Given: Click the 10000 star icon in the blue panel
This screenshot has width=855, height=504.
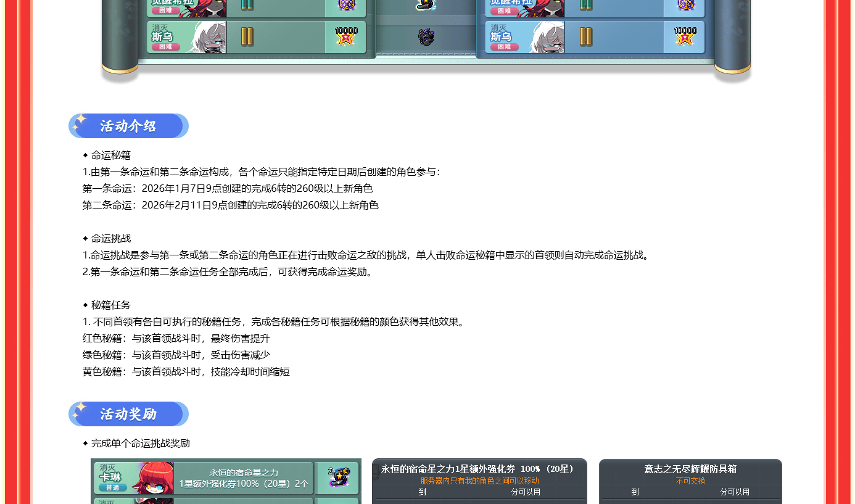Looking at the screenshot, I should coord(685,37).
